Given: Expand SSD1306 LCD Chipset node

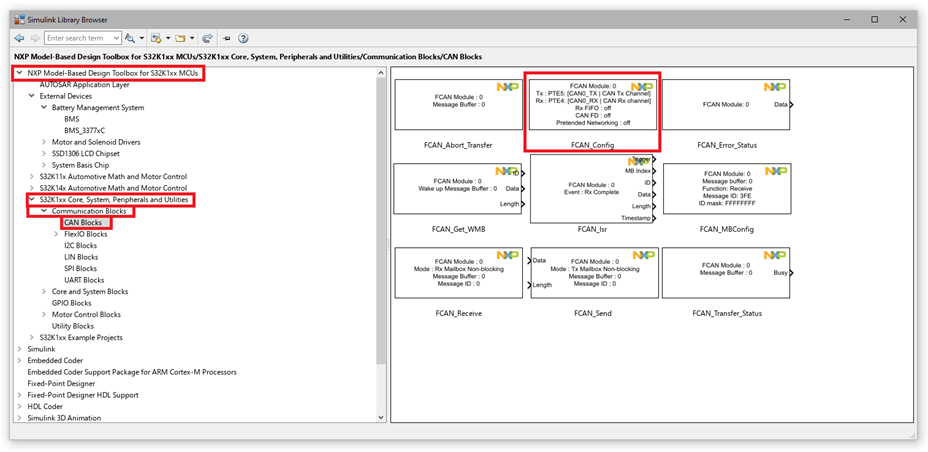Looking at the screenshot, I should [44, 154].
